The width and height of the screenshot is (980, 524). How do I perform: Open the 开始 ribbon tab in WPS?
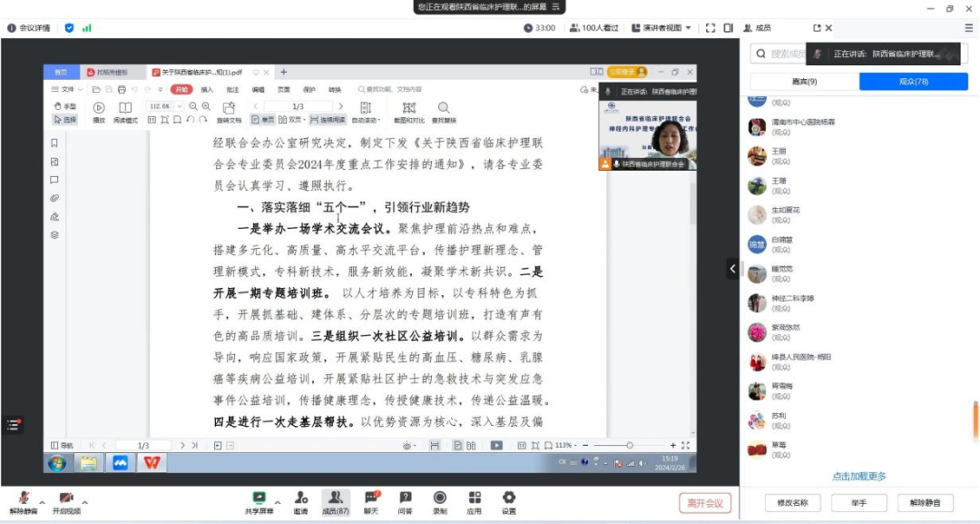[x=181, y=89]
